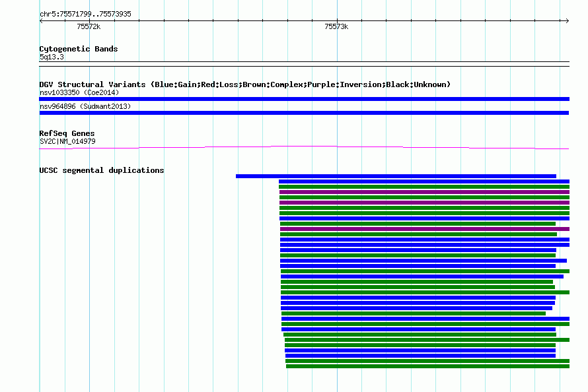588x392 pixels.
Task: Select the chr5:75571799..75573935 region label
Action: [85, 15]
